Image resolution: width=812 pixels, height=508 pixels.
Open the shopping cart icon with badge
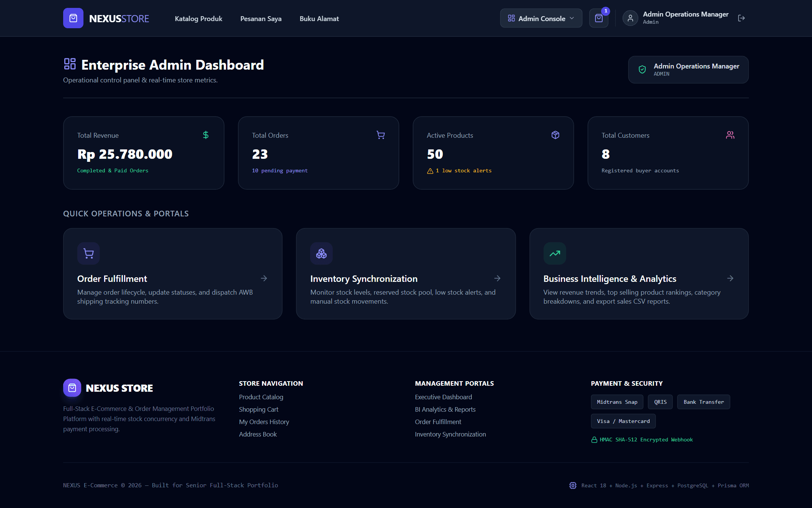pos(599,18)
